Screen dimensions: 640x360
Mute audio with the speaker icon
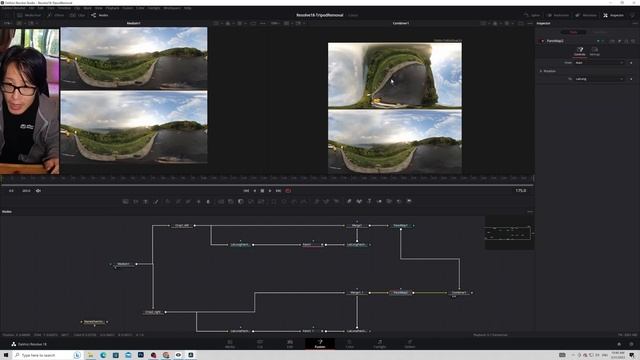click(38, 191)
